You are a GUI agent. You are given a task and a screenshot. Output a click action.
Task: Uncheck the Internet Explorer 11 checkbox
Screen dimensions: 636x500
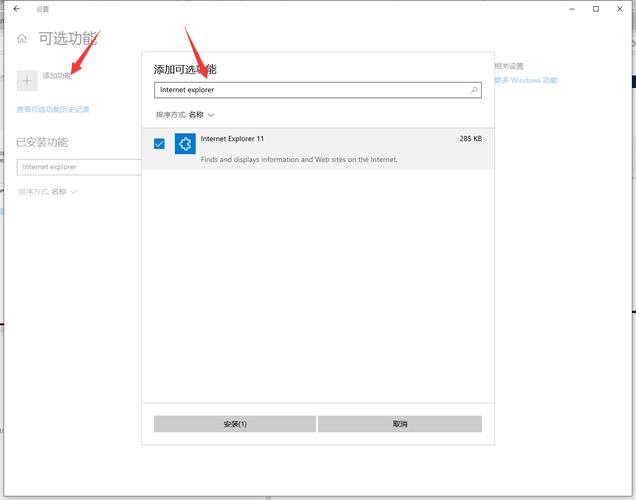160,144
